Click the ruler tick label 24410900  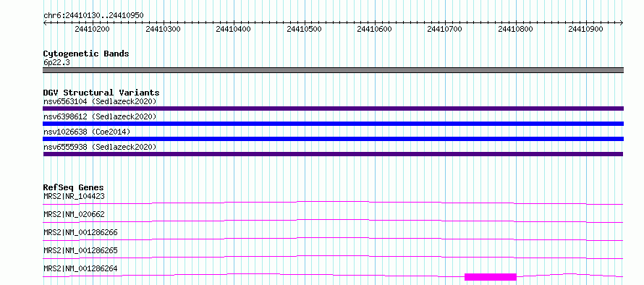pyautogui.click(x=585, y=29)
